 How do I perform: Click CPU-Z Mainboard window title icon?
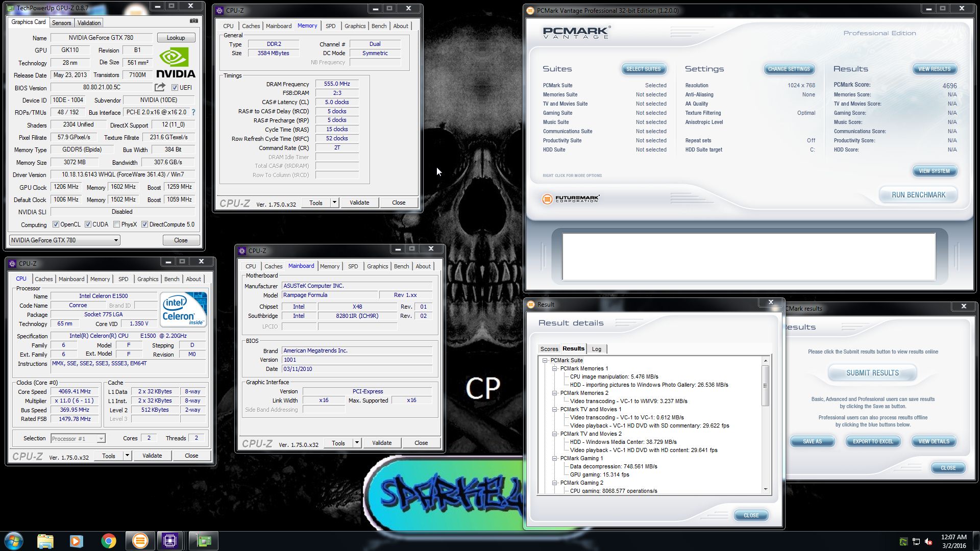[x=242, y=251]
